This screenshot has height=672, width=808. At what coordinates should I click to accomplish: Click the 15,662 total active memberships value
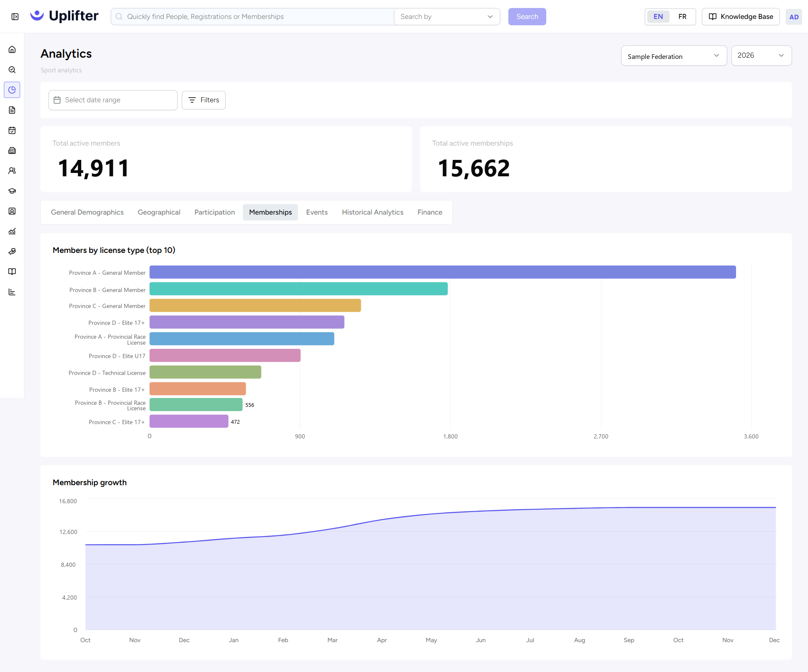point(474,168)
